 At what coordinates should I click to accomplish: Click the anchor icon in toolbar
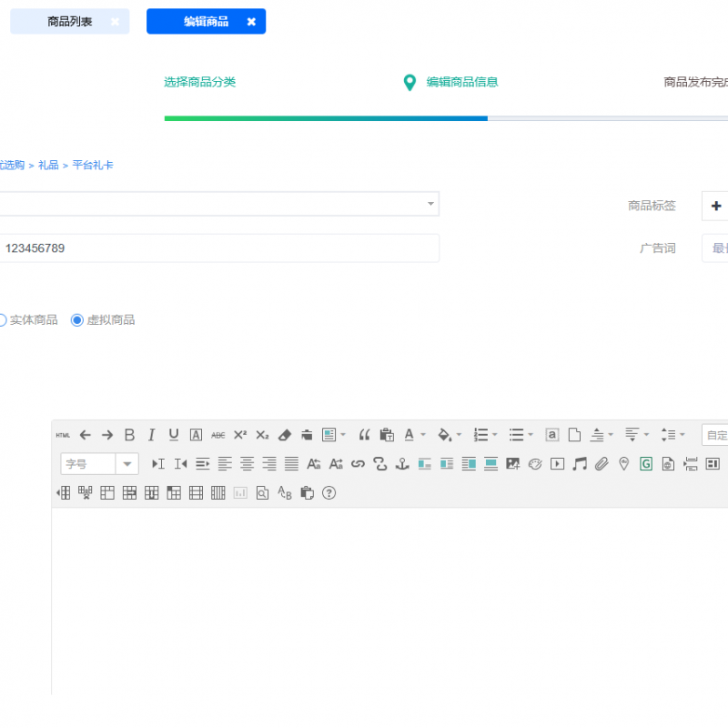pos(402,464)
